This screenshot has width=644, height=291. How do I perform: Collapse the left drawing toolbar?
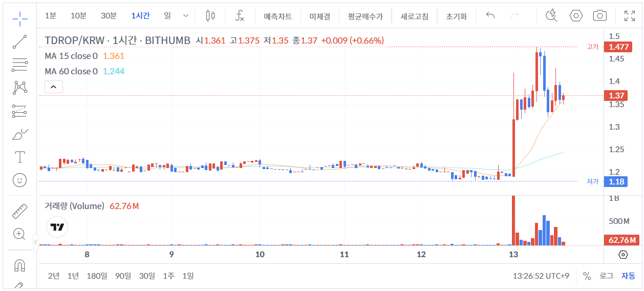click(35, 241)
